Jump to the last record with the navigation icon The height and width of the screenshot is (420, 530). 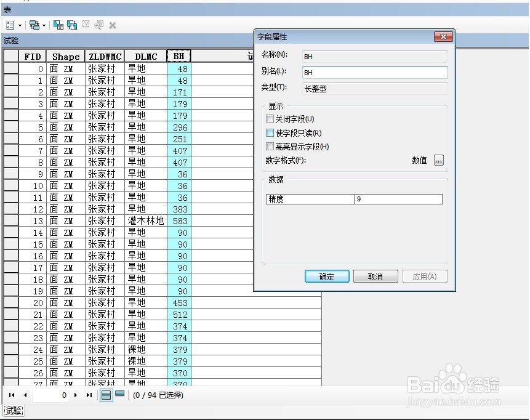(x=88, y=395)
